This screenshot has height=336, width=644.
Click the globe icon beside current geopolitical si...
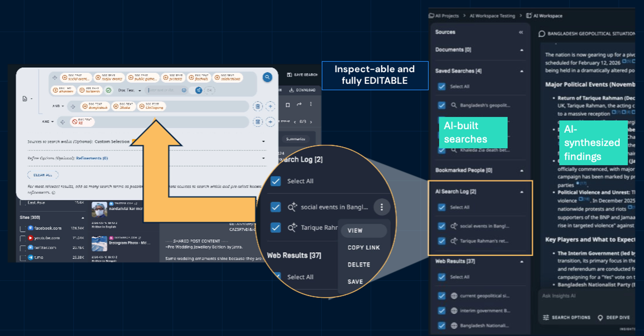pyautogui.click(x=454, y=296)
